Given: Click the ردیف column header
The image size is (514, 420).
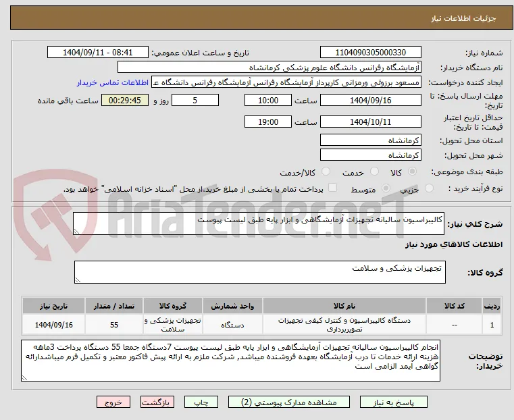Looking at the screenshot, I should [x=492, y=306].
